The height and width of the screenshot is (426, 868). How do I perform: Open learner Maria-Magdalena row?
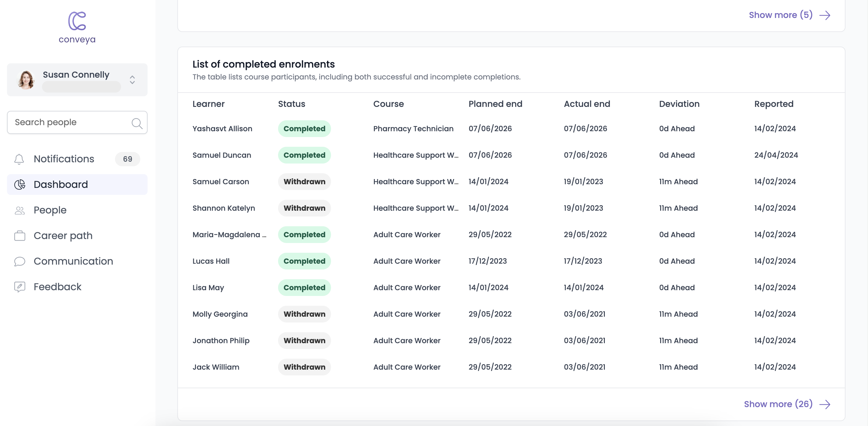pos(229,235)
